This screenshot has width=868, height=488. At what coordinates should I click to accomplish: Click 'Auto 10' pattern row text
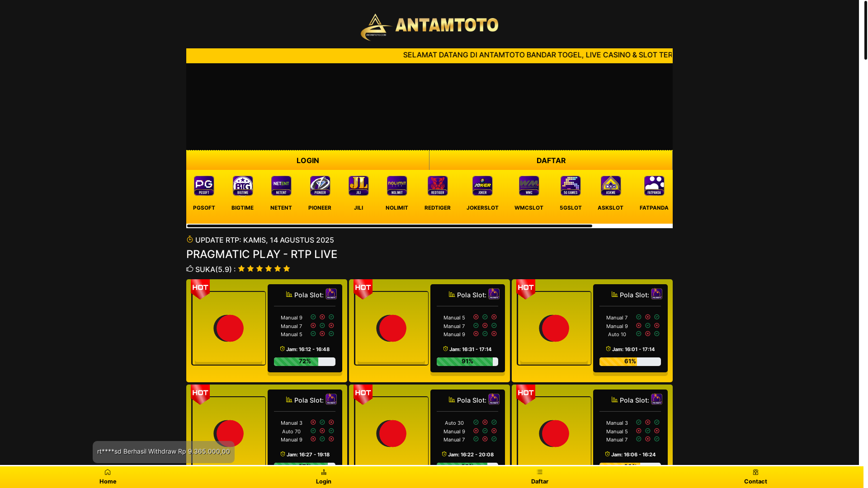[x=617, y=335]
